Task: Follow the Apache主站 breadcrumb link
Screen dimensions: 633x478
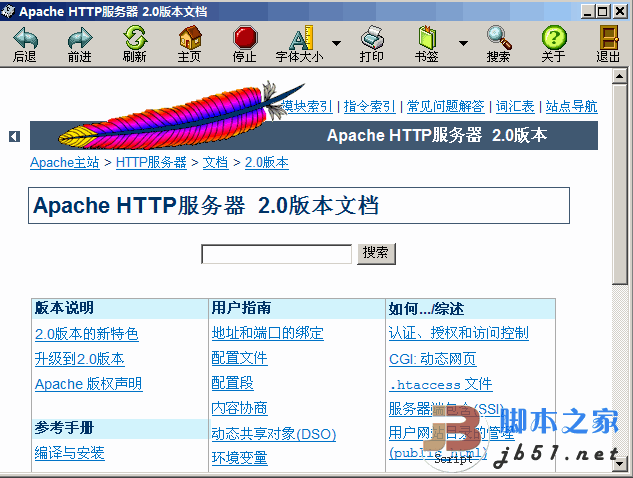Action: [65, 163]
